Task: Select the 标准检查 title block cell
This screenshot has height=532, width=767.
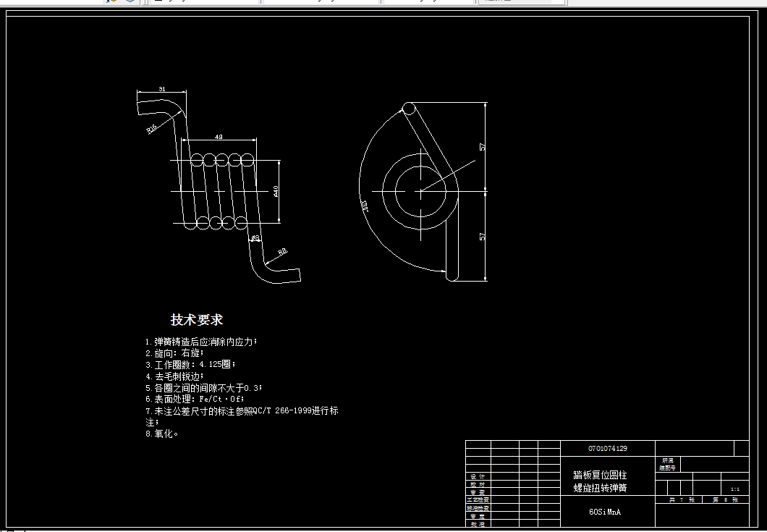Action: click(478, 508)
